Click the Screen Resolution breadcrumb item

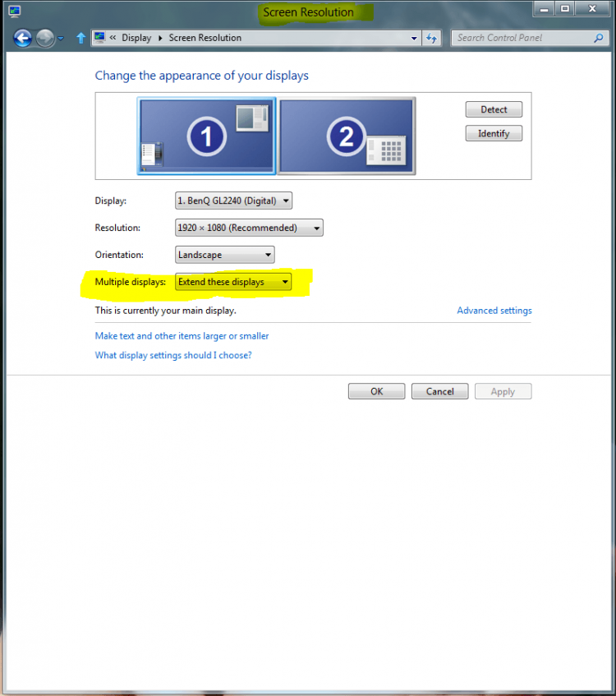pyautogui.click(x=205, y=38)
